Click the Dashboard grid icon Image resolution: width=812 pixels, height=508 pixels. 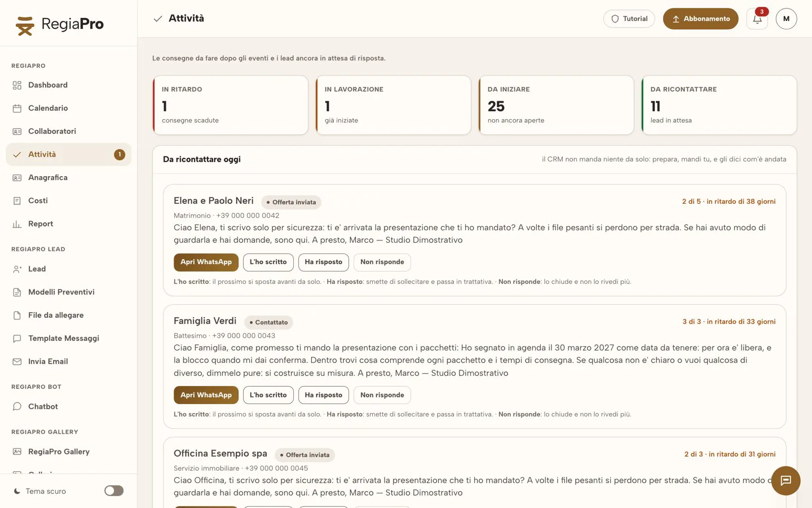point(17,85)
